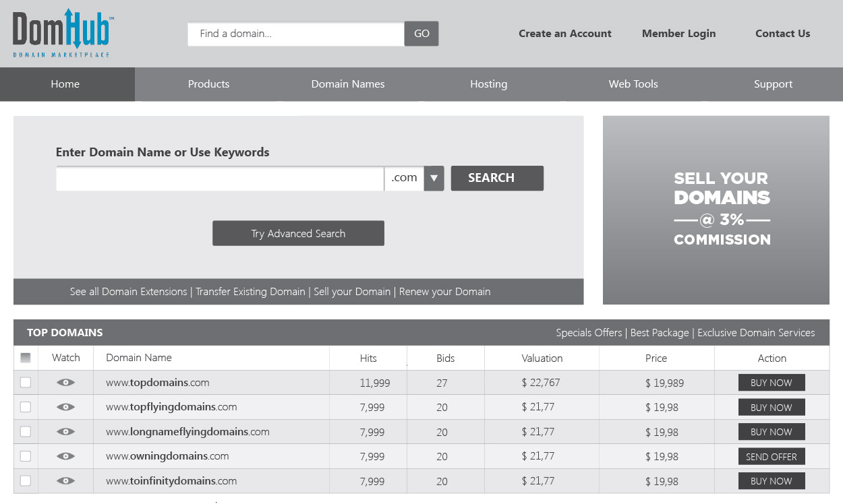This screenshot has height=504, width=843.
Task: Open the Hosting navigation tab
Action: pos(488,84)
